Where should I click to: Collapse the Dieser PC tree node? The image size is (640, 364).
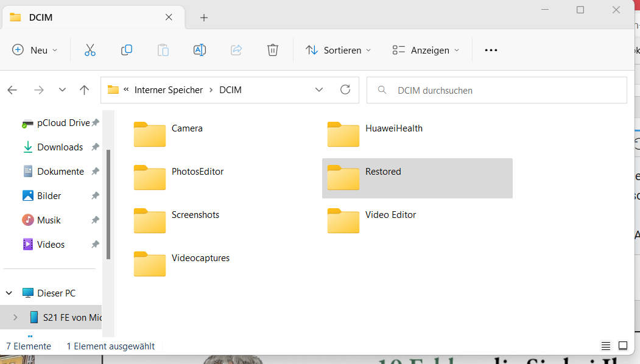coord(9,293)
